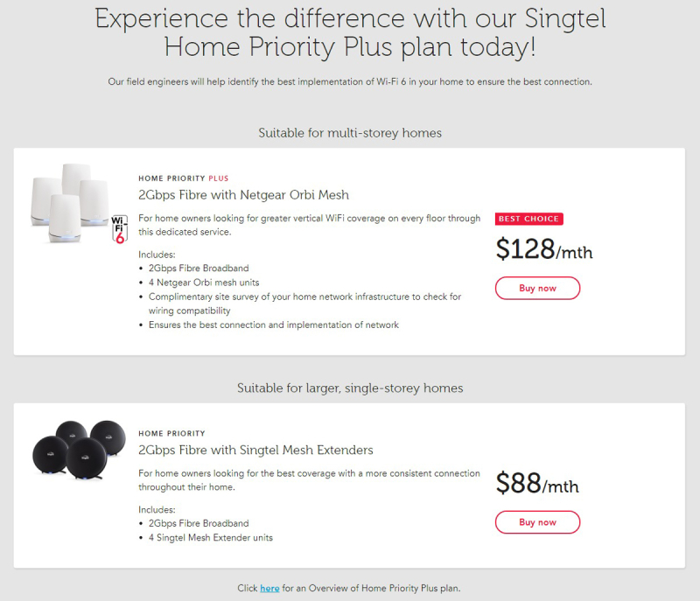The image size is (700, 601).
Task: Select the 2Gbps Fibre with Netgear Orbi Mesh title
Action: (x=244, y=195)
